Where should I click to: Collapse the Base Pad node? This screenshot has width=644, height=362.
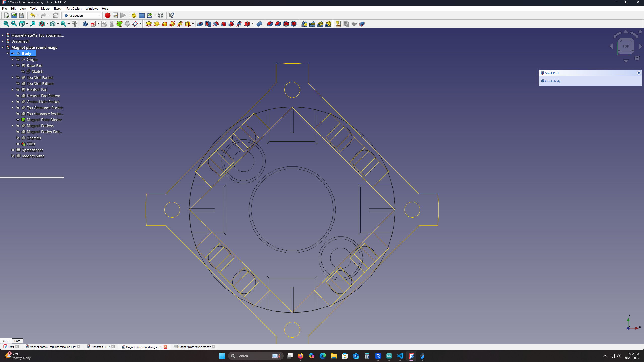[x=13, y=65]
